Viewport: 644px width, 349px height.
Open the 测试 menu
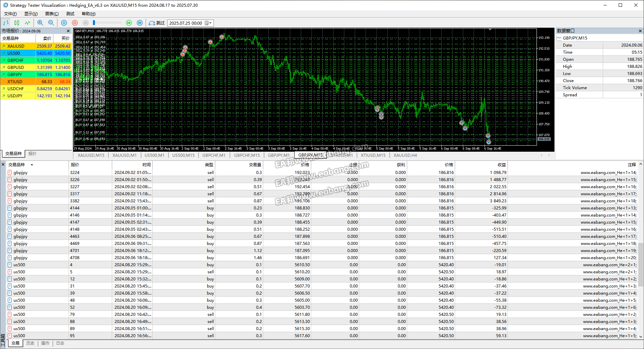[x=70, y=14]
